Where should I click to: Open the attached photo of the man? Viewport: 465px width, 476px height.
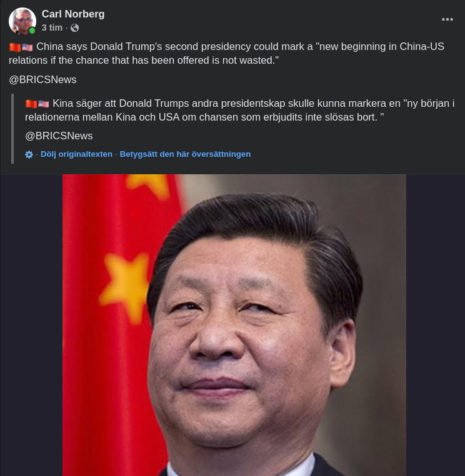[234, 325]
